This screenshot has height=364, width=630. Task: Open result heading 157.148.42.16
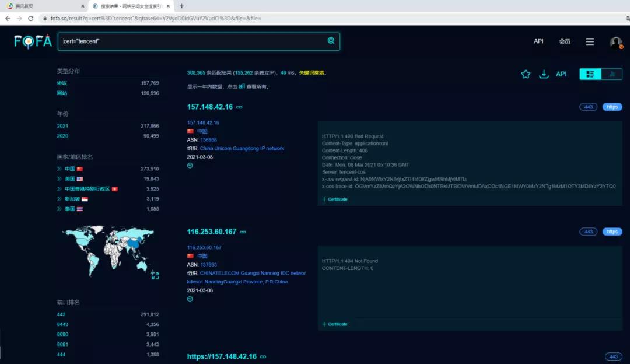pyautogui.click(x=210, y=107)
